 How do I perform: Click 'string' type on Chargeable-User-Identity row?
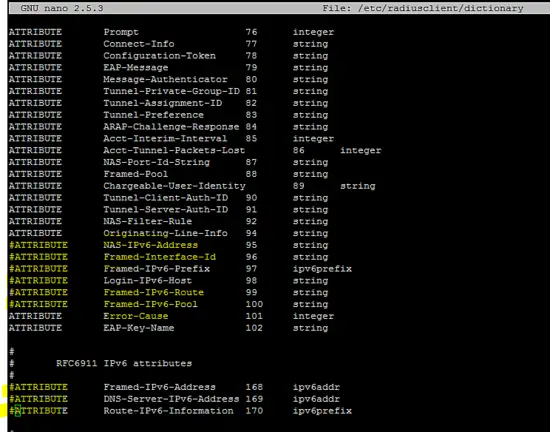(358, 186)
